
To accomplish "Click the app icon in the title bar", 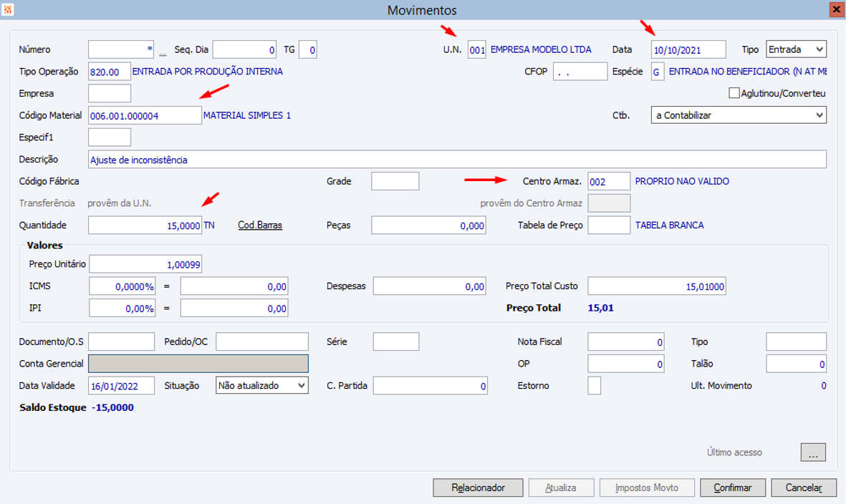I will tap(8, 10).
